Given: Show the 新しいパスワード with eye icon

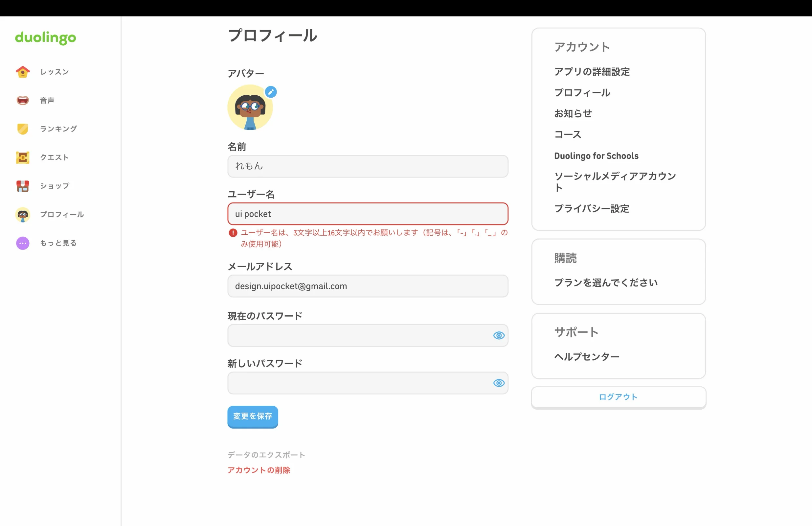Looking at the screenshot, I should [x=499, y=383].
